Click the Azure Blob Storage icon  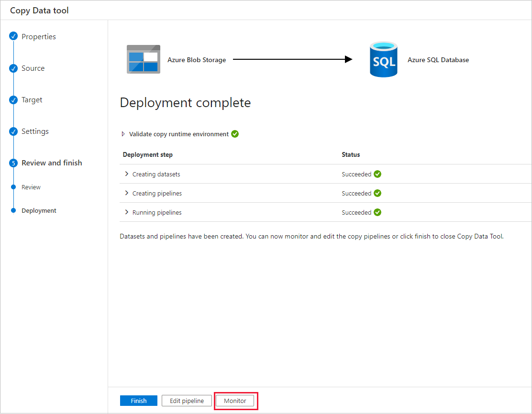143,59
